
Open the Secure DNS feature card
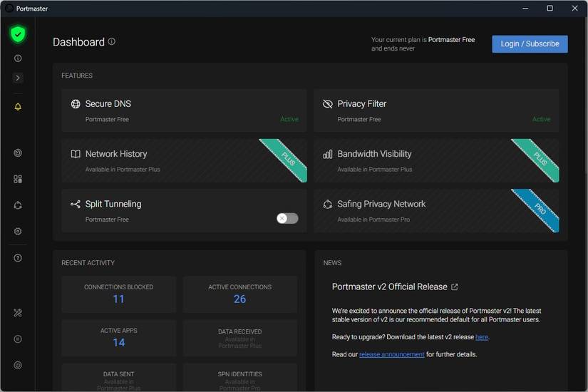point(184,110)
